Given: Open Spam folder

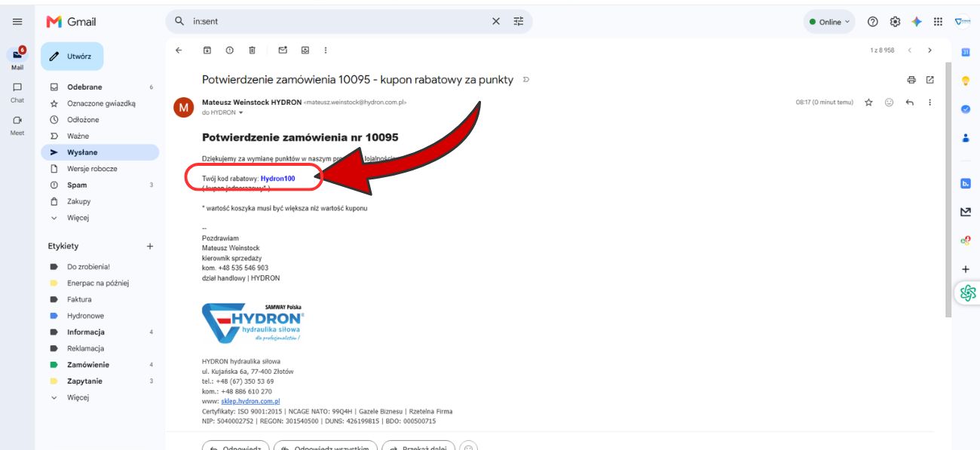Looking at the screenshot, I should tap(100, 185).
